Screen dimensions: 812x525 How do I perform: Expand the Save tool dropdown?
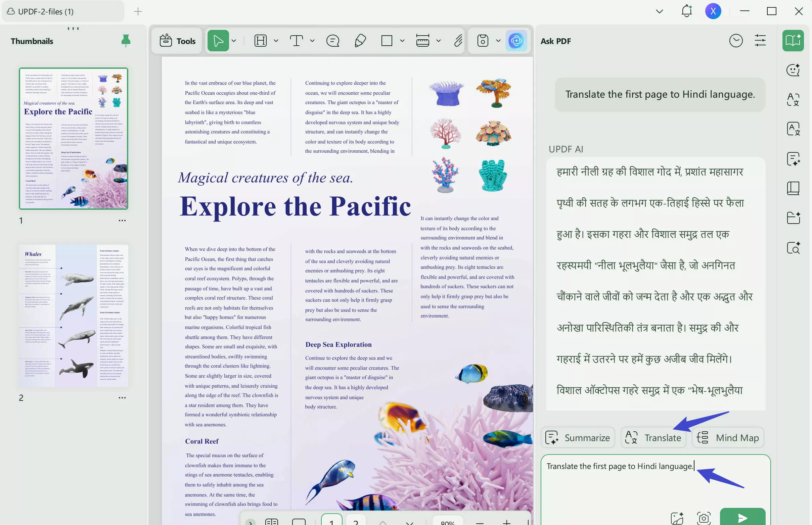coord(498,41)
